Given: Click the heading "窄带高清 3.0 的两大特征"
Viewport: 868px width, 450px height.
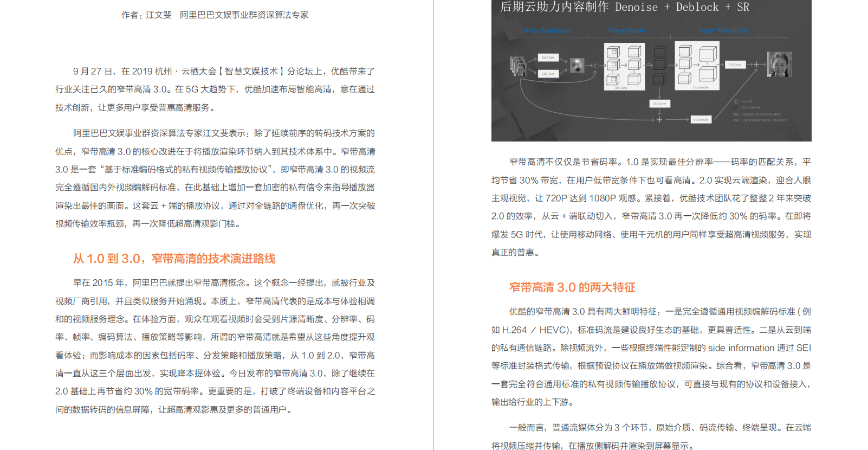Looking at the screenshot, I should coord(572,287).
